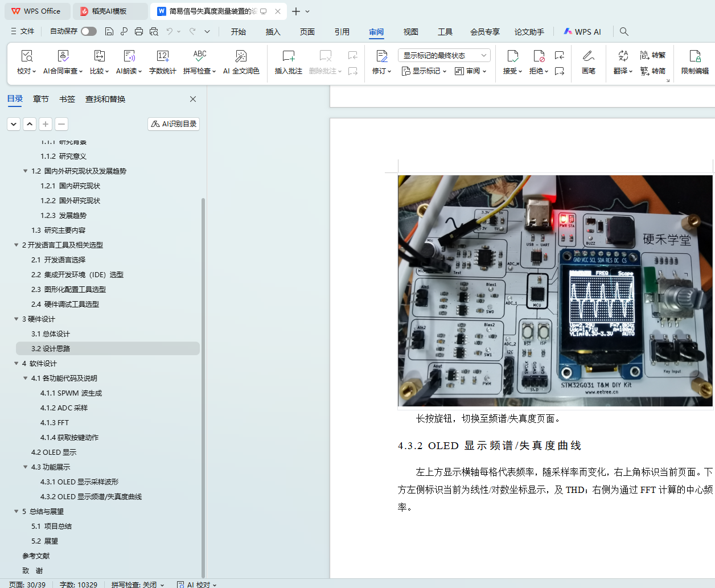Toggle the auto-save (自动保存) switch
Screen dimensions: 715x588
(x=89, y=31)
